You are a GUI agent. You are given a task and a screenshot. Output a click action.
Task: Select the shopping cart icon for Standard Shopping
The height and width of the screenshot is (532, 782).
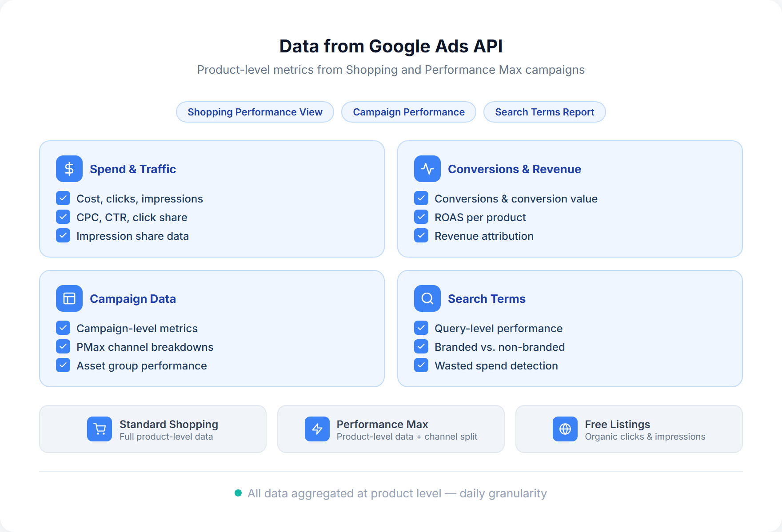point(100,429)
